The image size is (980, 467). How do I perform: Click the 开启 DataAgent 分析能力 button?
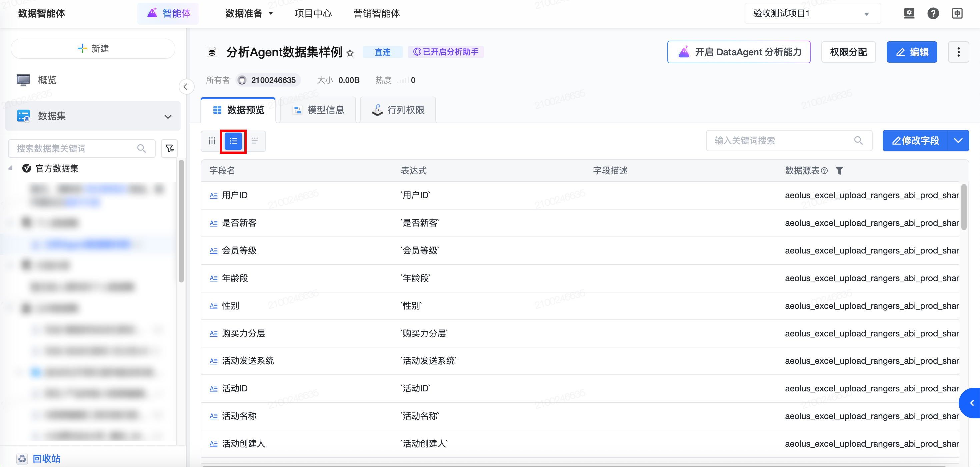coord(739,52)
